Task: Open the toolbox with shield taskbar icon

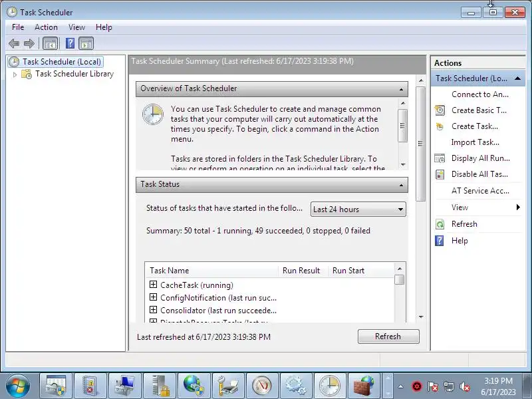Action: [56, 386]
